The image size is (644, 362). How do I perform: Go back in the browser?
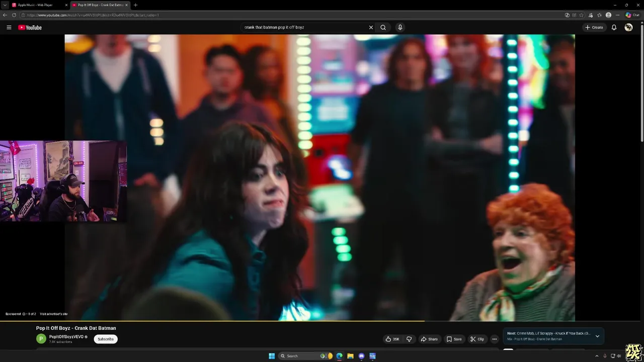5,15
